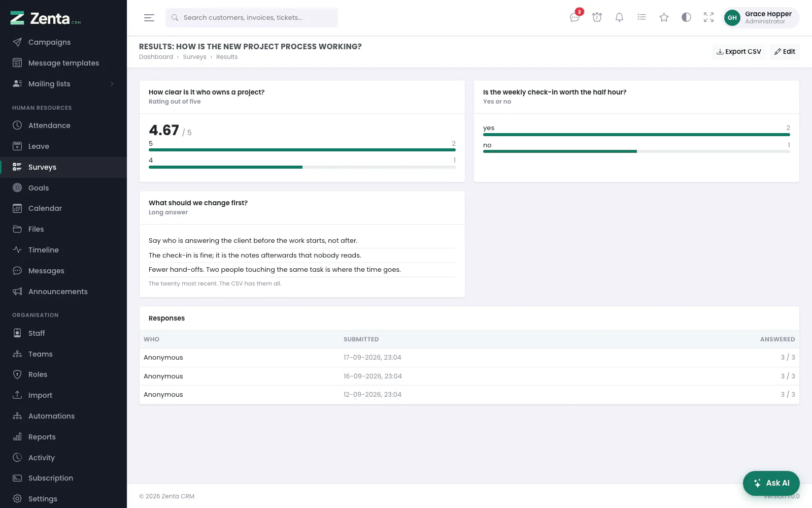
Task: Toggle dark mode contrast icon
Action: click(x=686, y=18)
